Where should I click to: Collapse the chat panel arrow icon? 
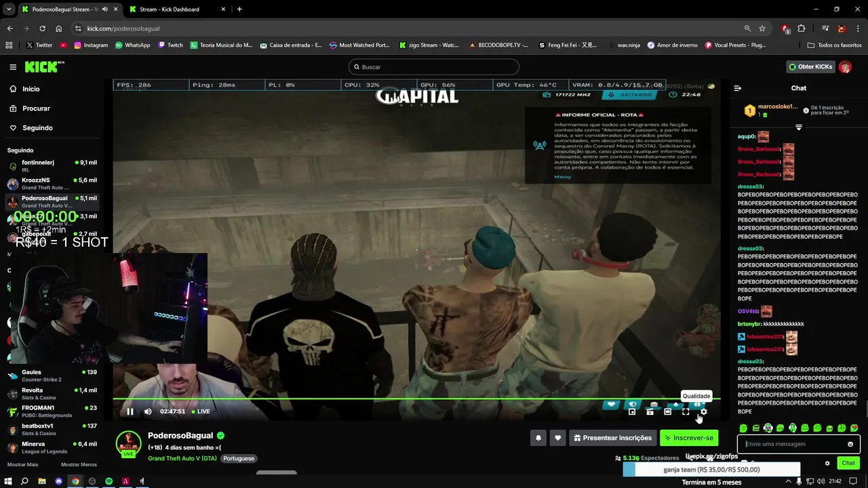click(738, 88)
